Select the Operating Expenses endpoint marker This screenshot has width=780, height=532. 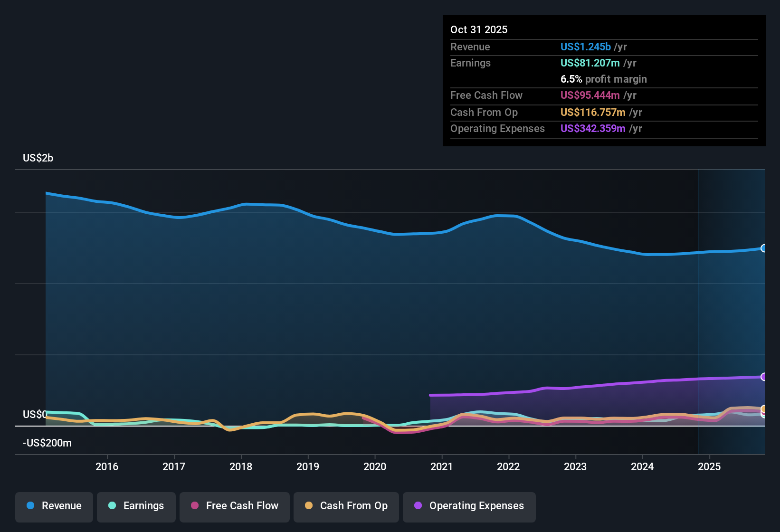pyautogui.click(x=764, y=377)
